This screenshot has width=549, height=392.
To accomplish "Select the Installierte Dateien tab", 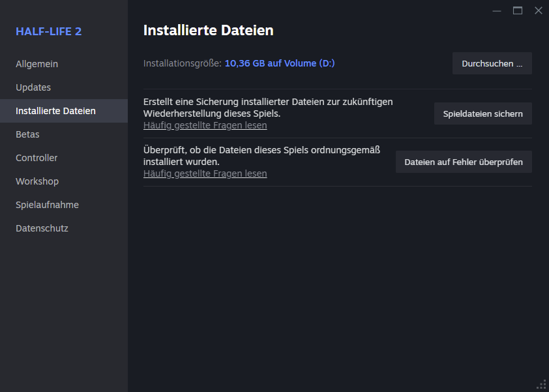I will click(x=55, y=111).
